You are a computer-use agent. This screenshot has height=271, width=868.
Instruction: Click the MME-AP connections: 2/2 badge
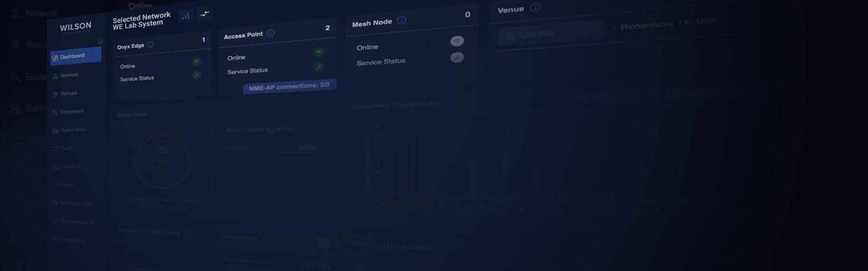click(x=290, y=86)
